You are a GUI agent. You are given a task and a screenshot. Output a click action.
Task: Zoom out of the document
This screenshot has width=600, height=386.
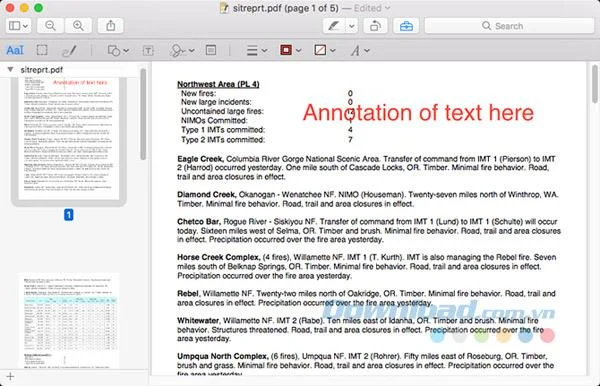pos(50,26)
